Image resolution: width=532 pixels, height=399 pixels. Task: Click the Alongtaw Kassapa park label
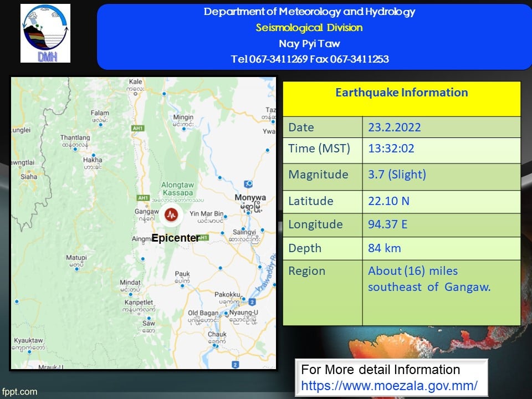pos(177,188)
